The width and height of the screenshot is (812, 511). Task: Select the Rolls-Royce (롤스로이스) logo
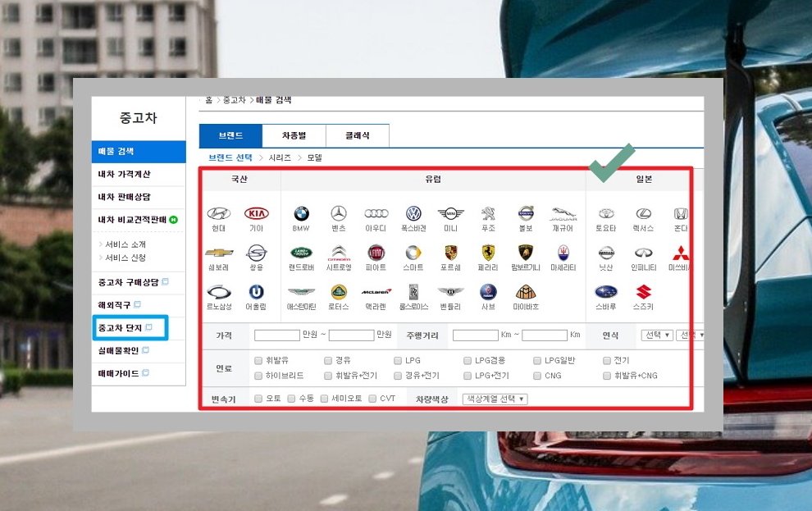[413, 292]
